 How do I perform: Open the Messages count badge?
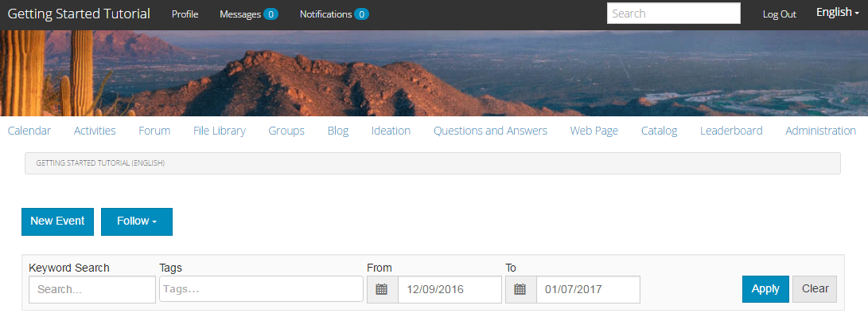point(271,14)
